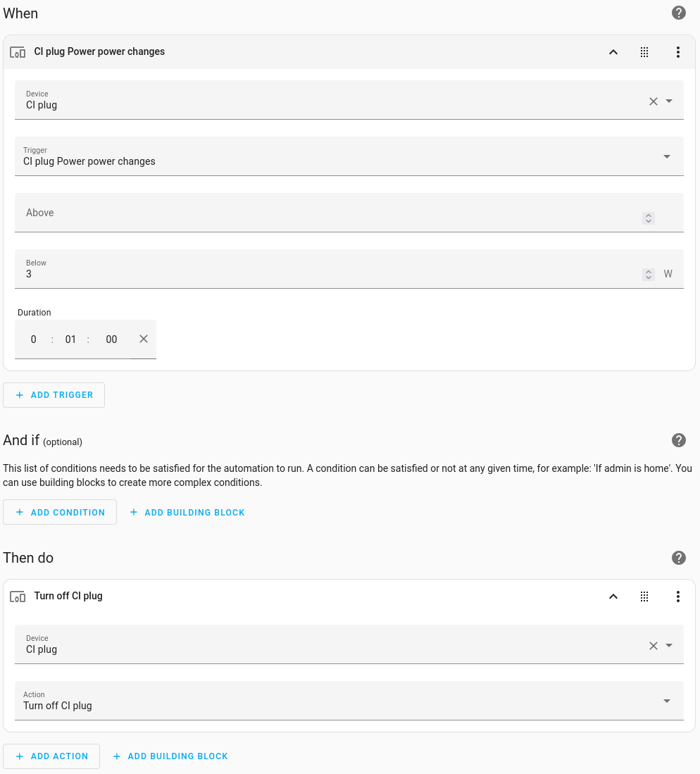The height and width of the screenshot is (774, 700).
Task: Grab the trigger card reorder handle
Action: tap(644, 52)
